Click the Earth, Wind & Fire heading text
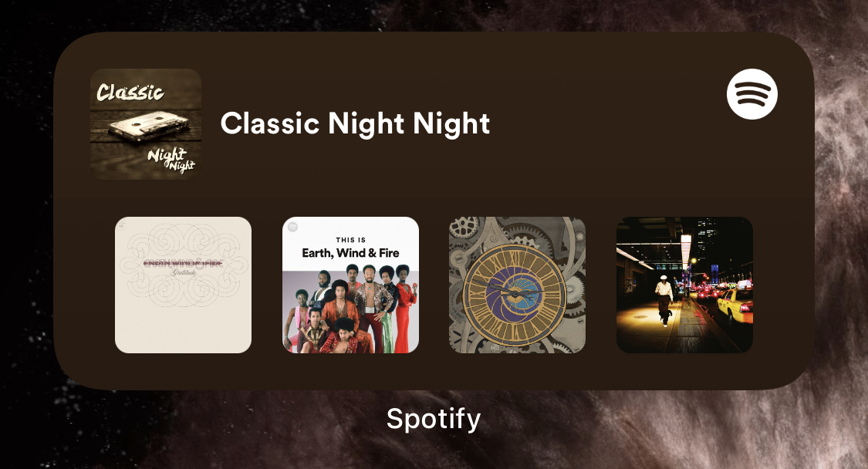The height and width of the screenshot is (469, 868). (350, 253)
